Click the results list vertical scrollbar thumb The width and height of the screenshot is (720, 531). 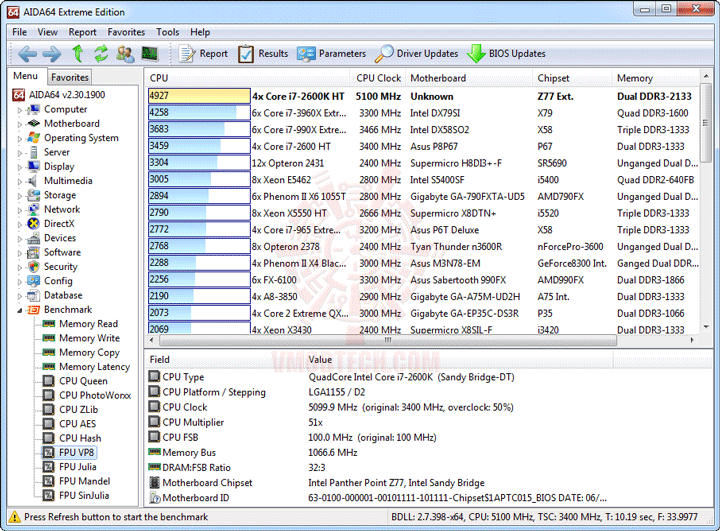pos(706,122)
